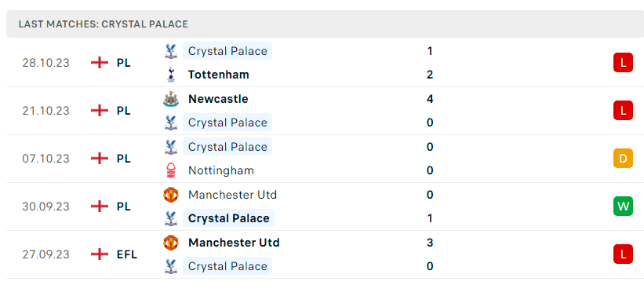Click Manchester Utd crest in 30.09.23 match
The image size is (644, 289).
171,195
